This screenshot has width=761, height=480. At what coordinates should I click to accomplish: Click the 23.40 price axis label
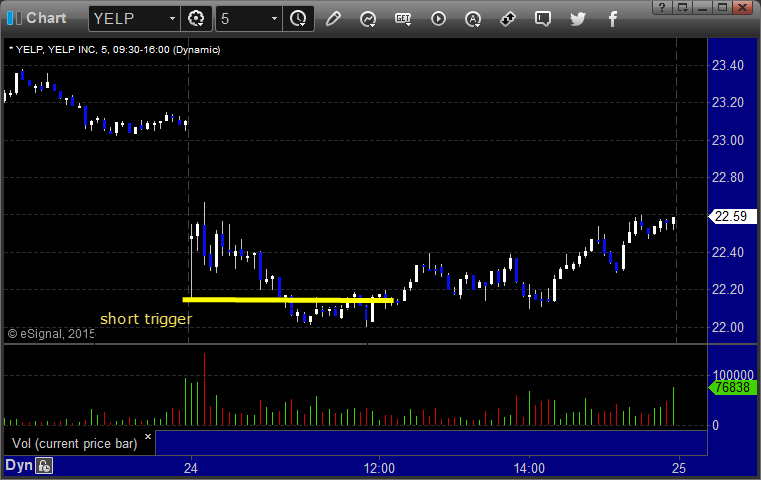click(x=728, y=66)
